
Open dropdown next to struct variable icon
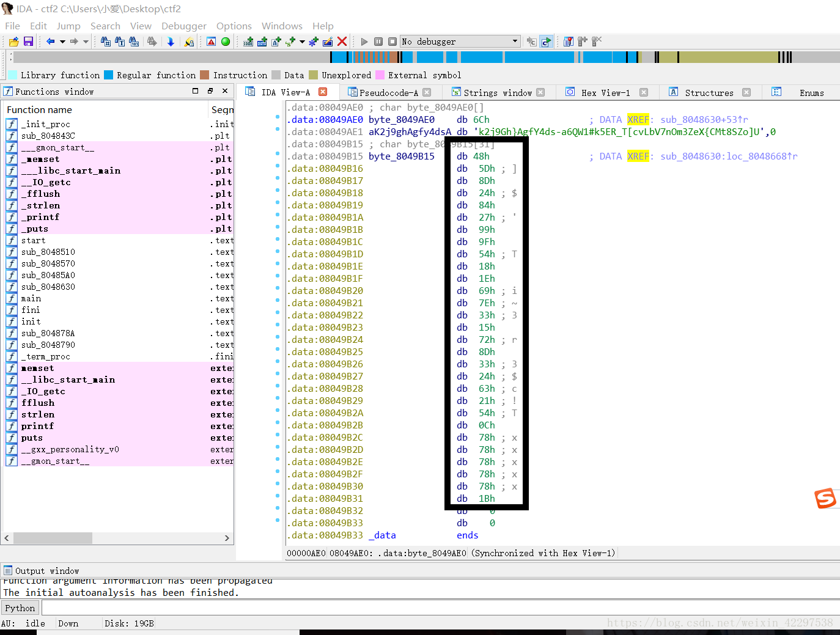[302, 42]
